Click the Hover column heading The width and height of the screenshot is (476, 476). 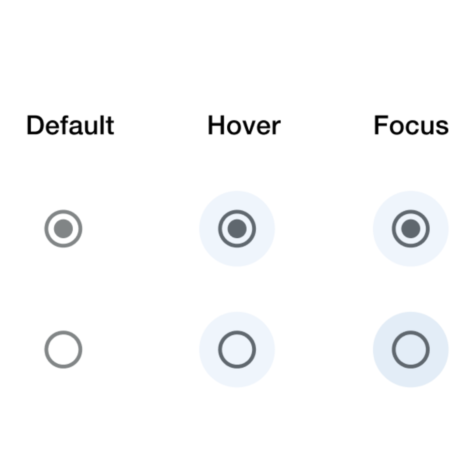click(244, 126)
